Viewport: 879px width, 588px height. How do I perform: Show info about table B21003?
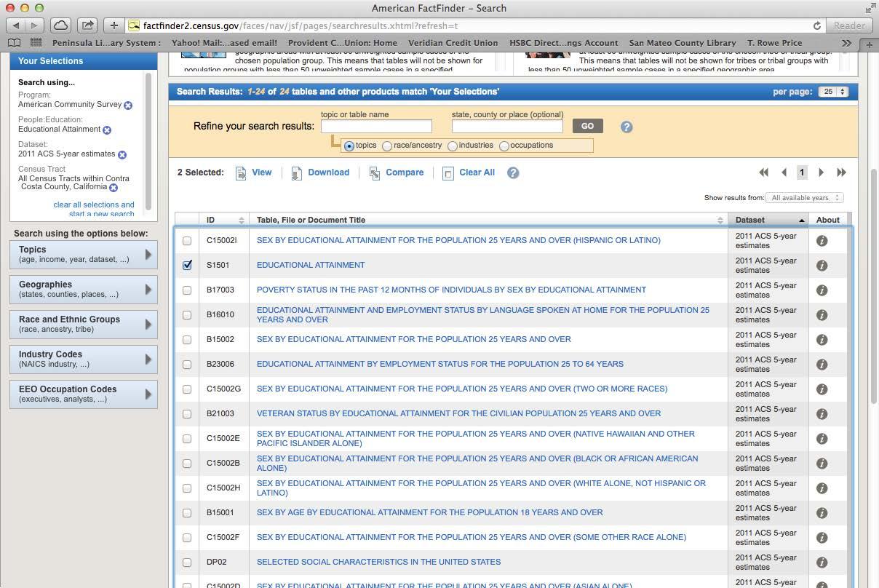pyautogui.click(x=822, y=414)
